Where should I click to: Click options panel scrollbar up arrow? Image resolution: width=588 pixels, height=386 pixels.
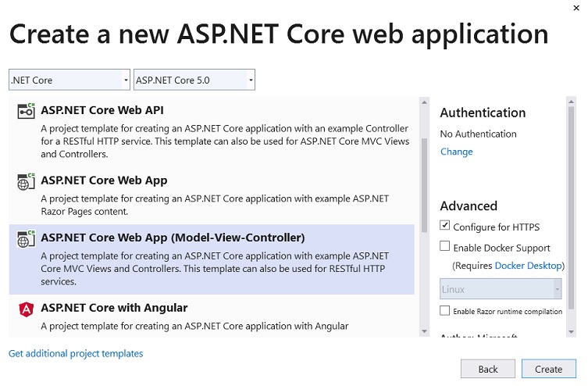pyautogui.click(x=571, y=102)
